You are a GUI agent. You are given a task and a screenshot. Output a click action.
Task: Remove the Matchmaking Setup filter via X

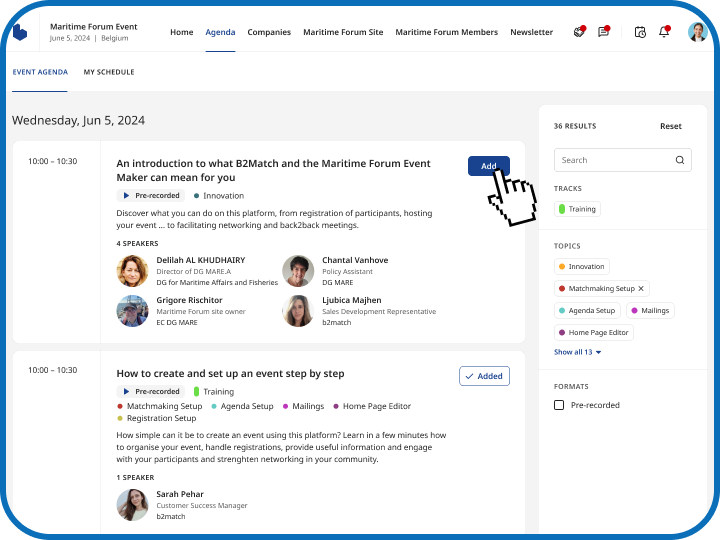click(641, 288)
